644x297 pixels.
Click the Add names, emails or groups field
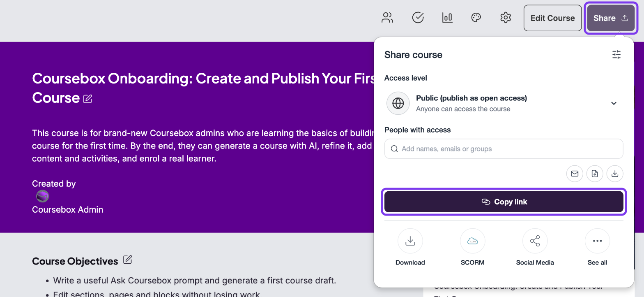pos(504,149)
